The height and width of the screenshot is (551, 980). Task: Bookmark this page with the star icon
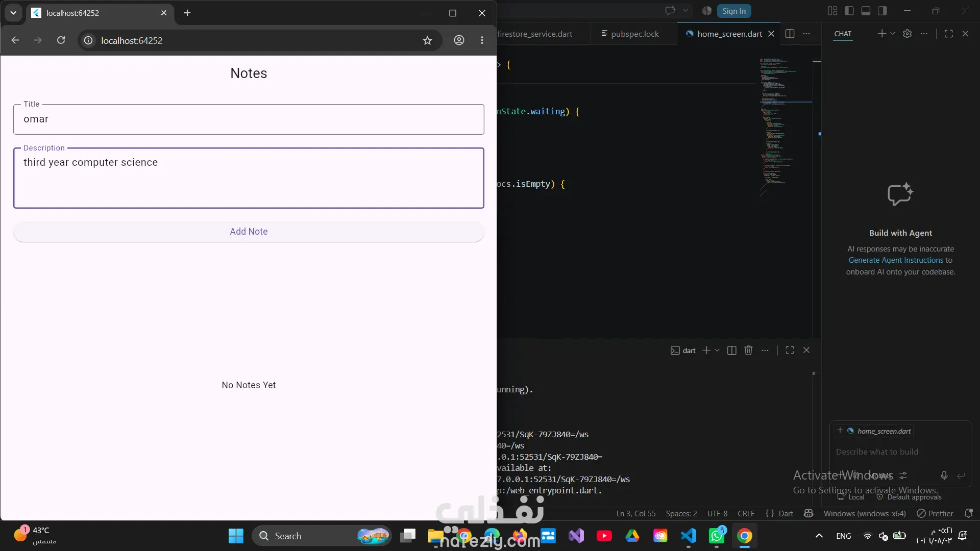point(427,40)
